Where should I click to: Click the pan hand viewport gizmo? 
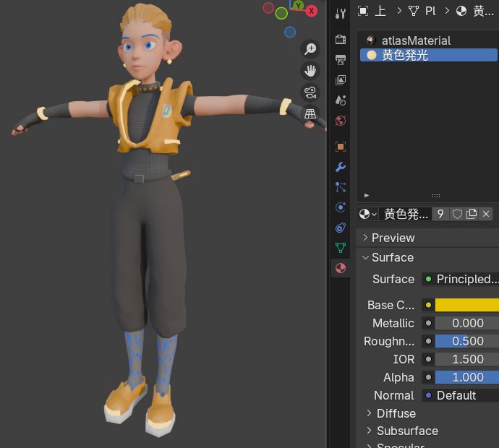pyautogui.click(x=310, y=71)
